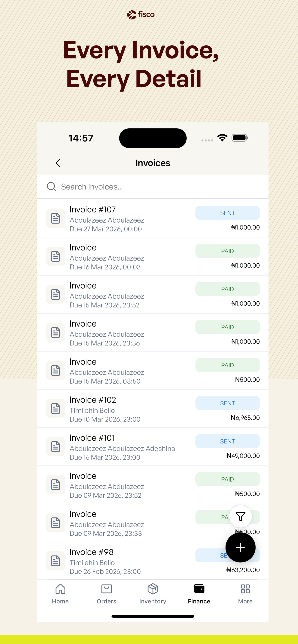Viewport: 298px width, 644px height.
Task: Open Invoice #101 for ₦49,000.00
Action: (153, 447)
